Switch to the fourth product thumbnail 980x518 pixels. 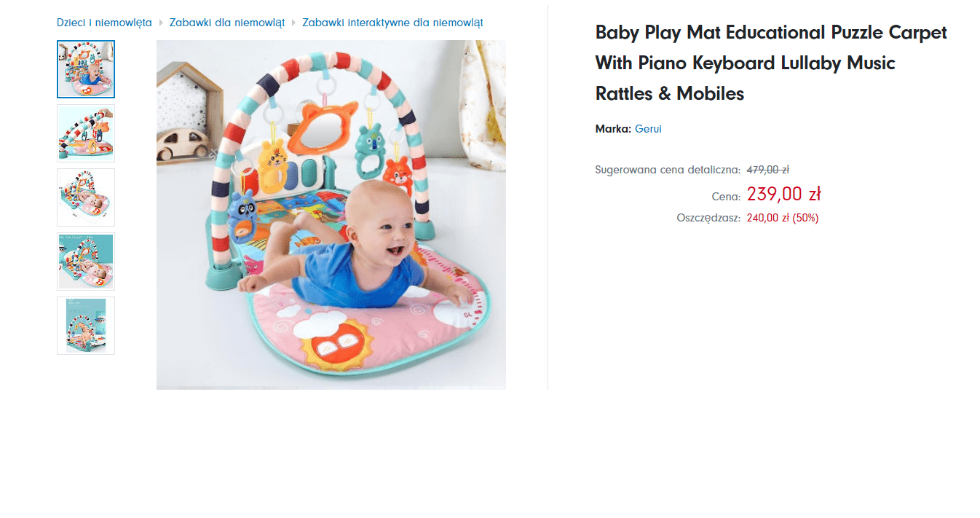pos(86,262)
